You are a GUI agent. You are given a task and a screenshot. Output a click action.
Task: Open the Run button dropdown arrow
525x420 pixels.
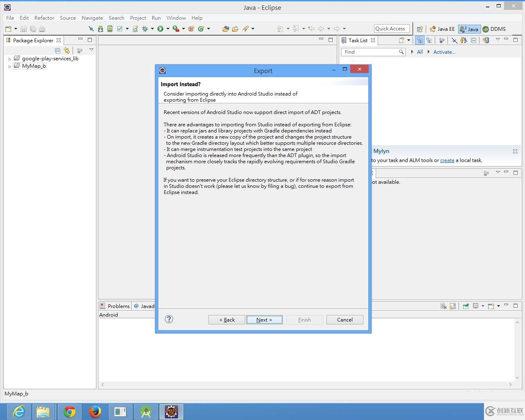click(168, 29)
